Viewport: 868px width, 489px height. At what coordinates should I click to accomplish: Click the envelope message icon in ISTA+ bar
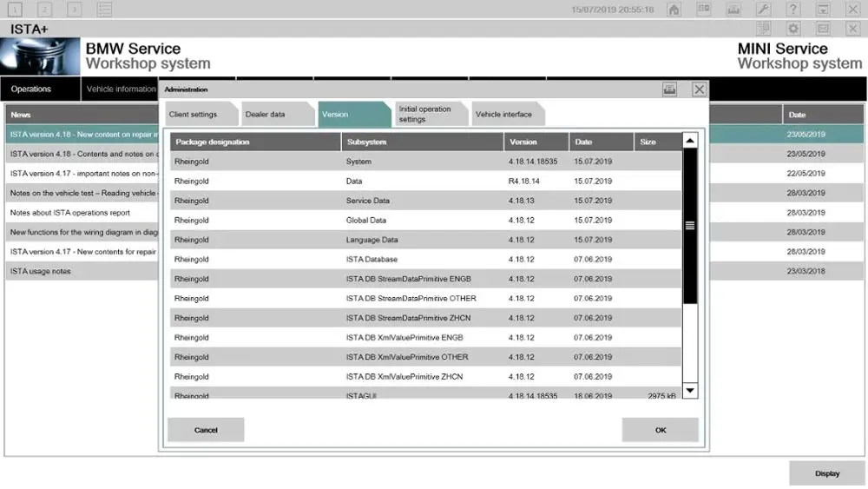[x=823, y=29]
